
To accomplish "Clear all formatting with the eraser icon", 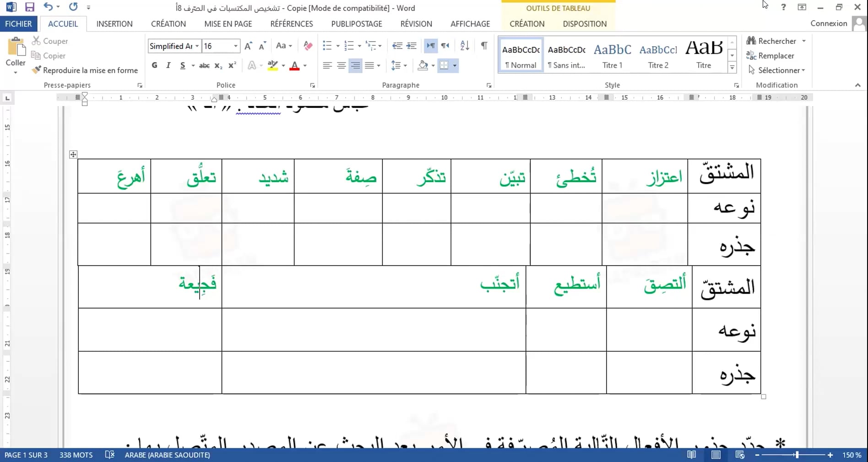I will click(308, 46).
